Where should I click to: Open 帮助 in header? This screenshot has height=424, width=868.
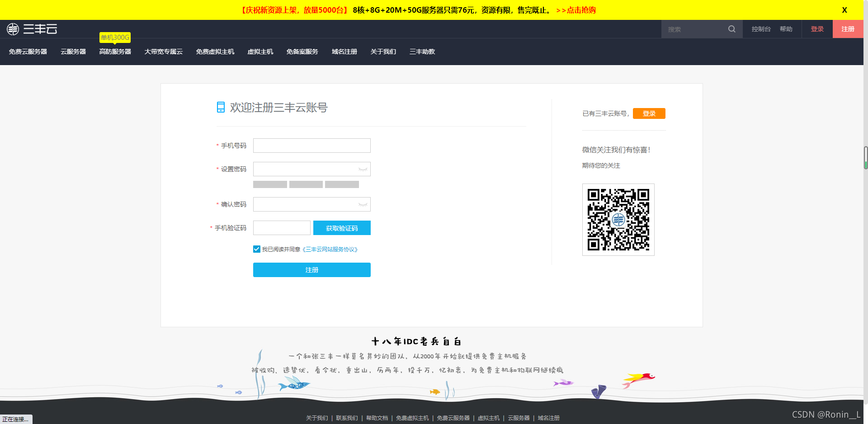tap(786, 29)
